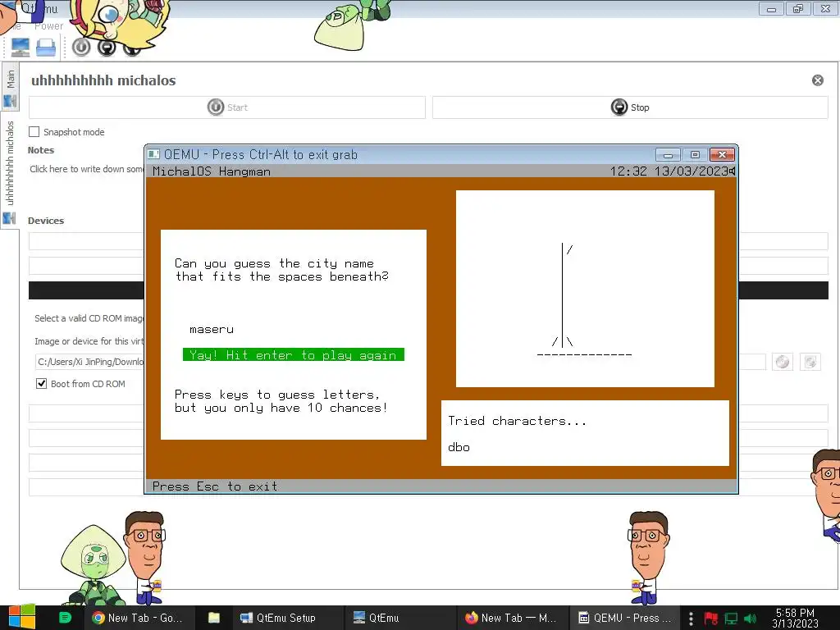840x630 pixels.
Task: Click the second disc icon right of the image path
Action: point(810,362)
